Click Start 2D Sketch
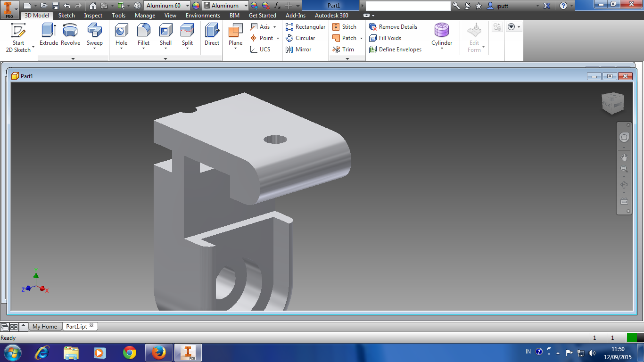 click(19, 38)
